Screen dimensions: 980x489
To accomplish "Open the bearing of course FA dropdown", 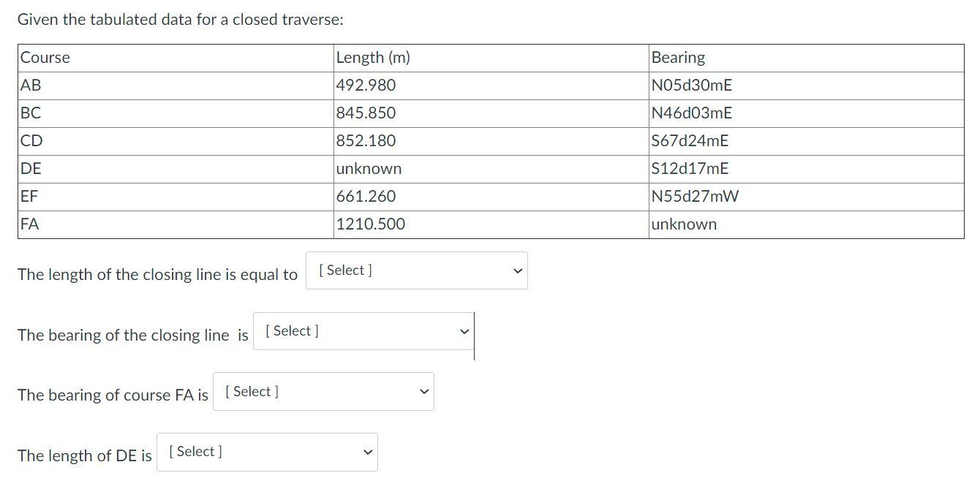I will click(323, 391).
